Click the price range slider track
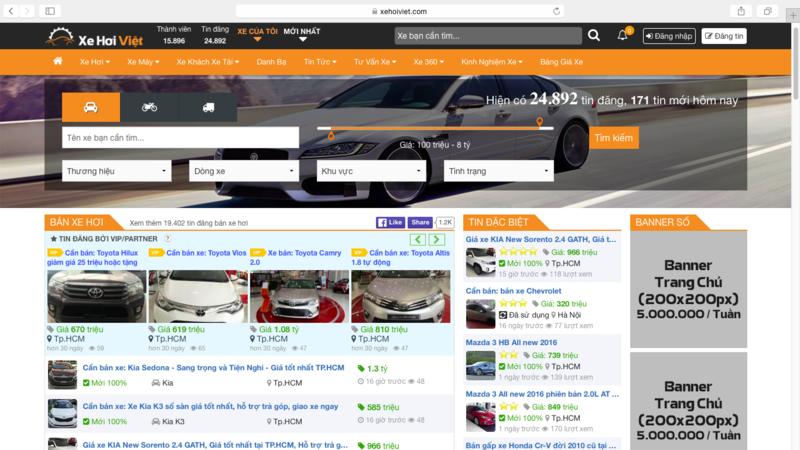This screenshot has width=800, height=450. click(x=435, y=128)
